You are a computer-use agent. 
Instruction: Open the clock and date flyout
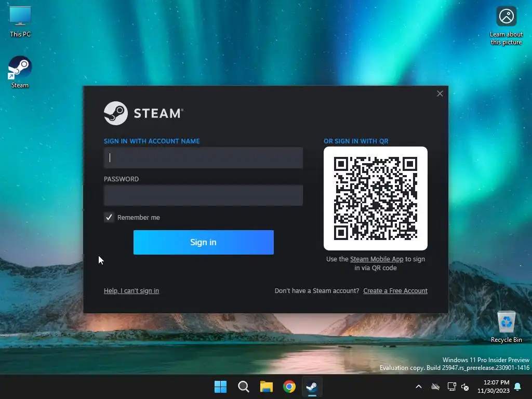click(494, 387)
